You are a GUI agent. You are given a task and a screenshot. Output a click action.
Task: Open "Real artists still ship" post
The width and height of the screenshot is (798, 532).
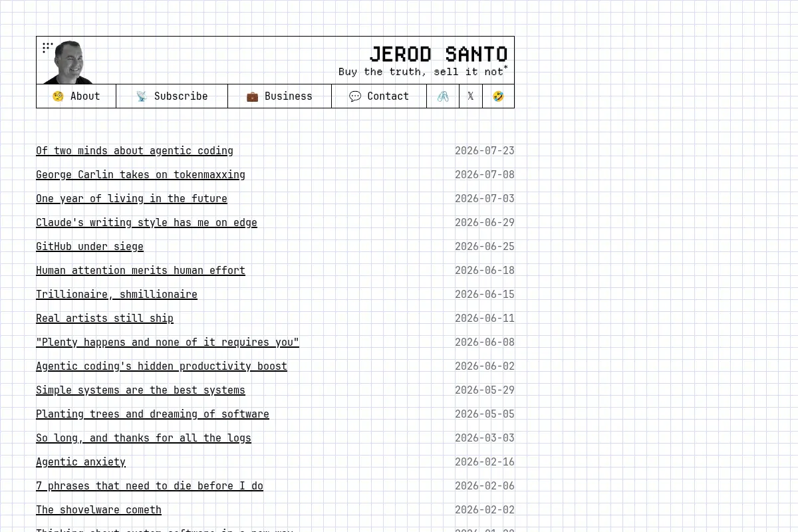104,319
